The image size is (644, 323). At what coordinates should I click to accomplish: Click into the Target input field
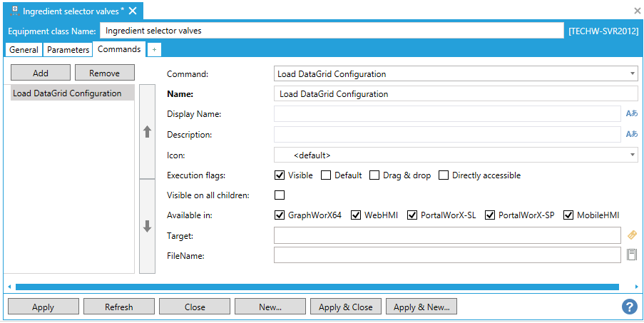pos(447,235)
